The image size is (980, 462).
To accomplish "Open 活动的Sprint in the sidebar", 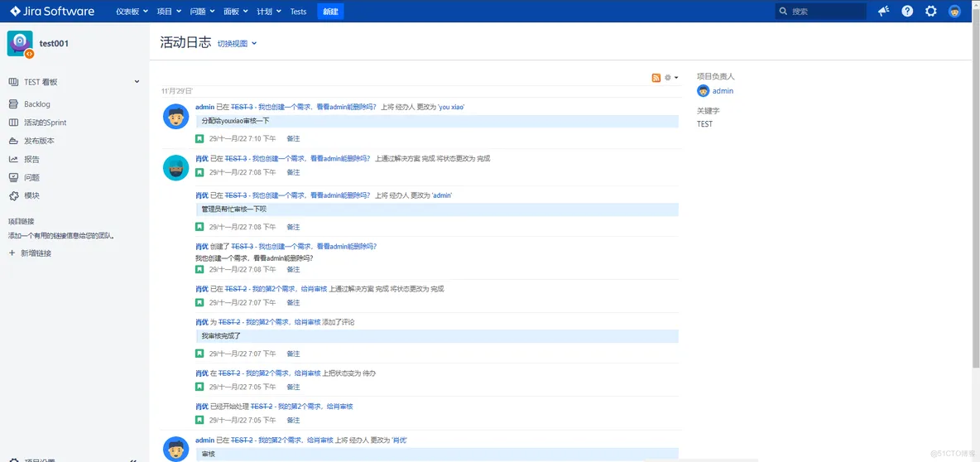I will click(45, 123).
